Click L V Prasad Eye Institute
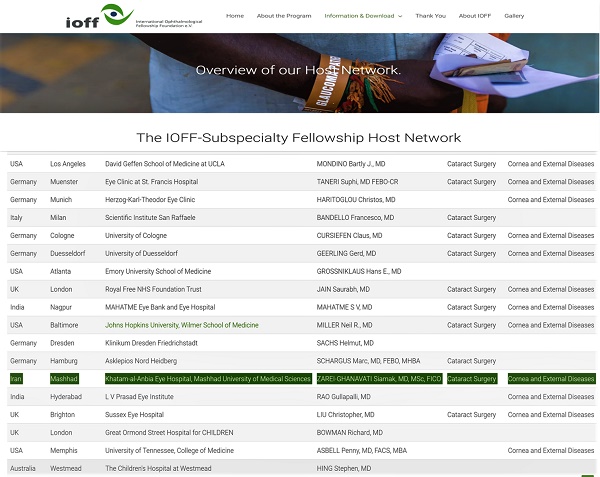The image size is (600, 477). (x=139, y=397)
